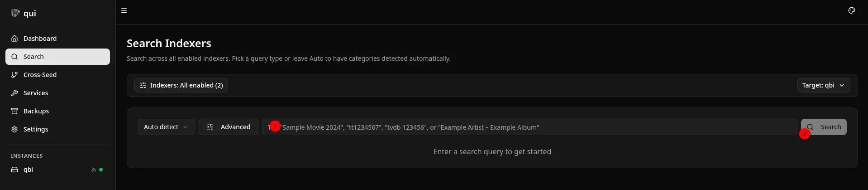868x190 pixels.
Task: Toggle the sidebar with the hamburger icon
Action: (x=124, y=10)
